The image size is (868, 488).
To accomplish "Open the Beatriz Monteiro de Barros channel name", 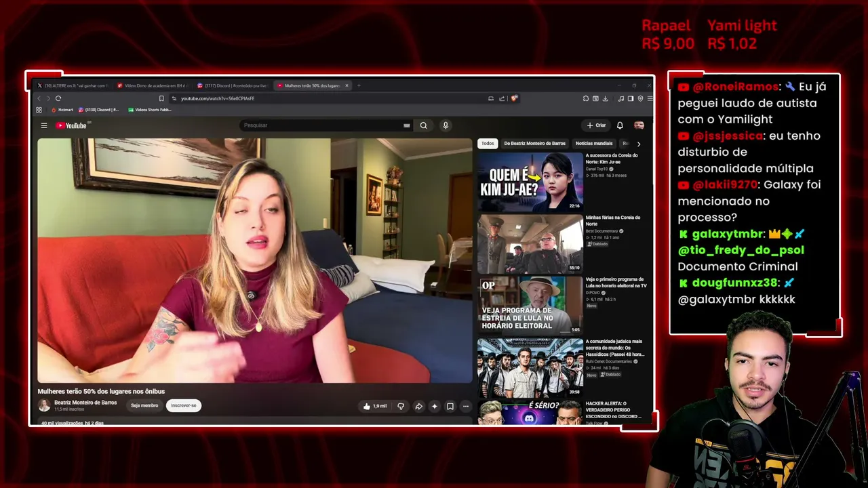I will [x=85, y=403].
